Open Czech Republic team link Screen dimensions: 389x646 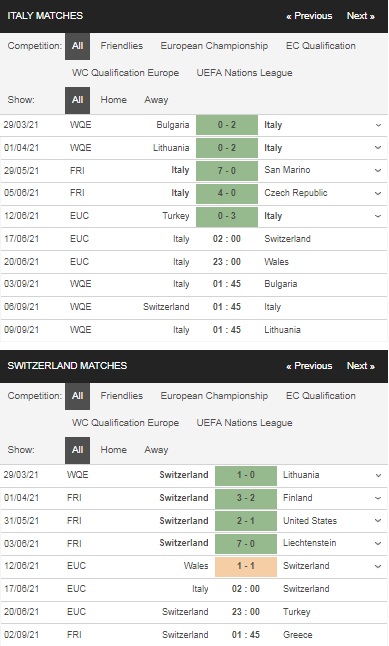(296, 193)
